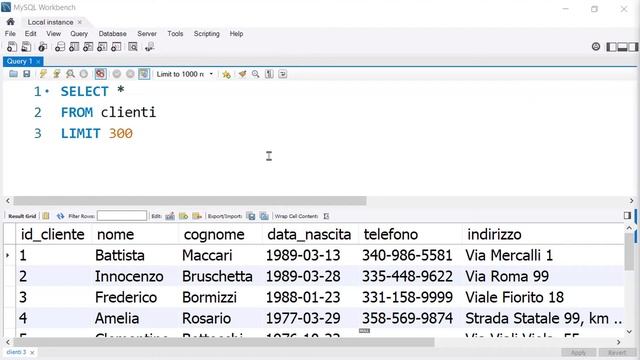Open find panel magnifier icon in editor toolbar
The height and width of the screenshot is (360, 640).
click(256, 74)
